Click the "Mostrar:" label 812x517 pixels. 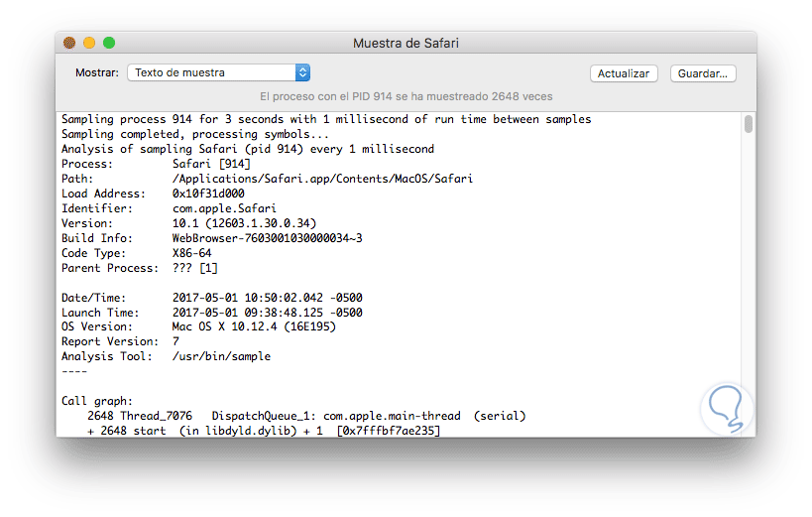97,72
